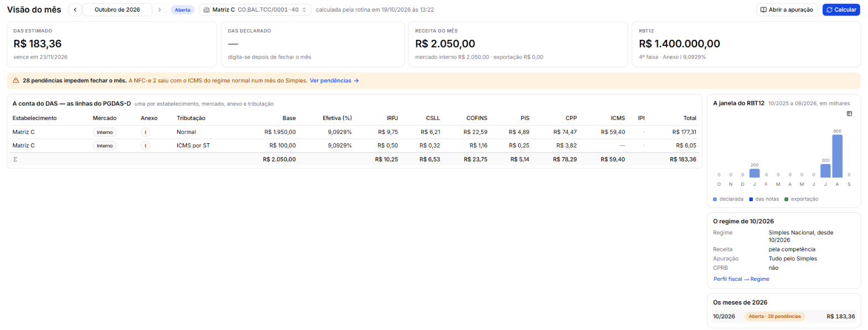Click the building icon beside Matriz C
The height and width of the screenshot is (330, 868).
pos(206,10)
